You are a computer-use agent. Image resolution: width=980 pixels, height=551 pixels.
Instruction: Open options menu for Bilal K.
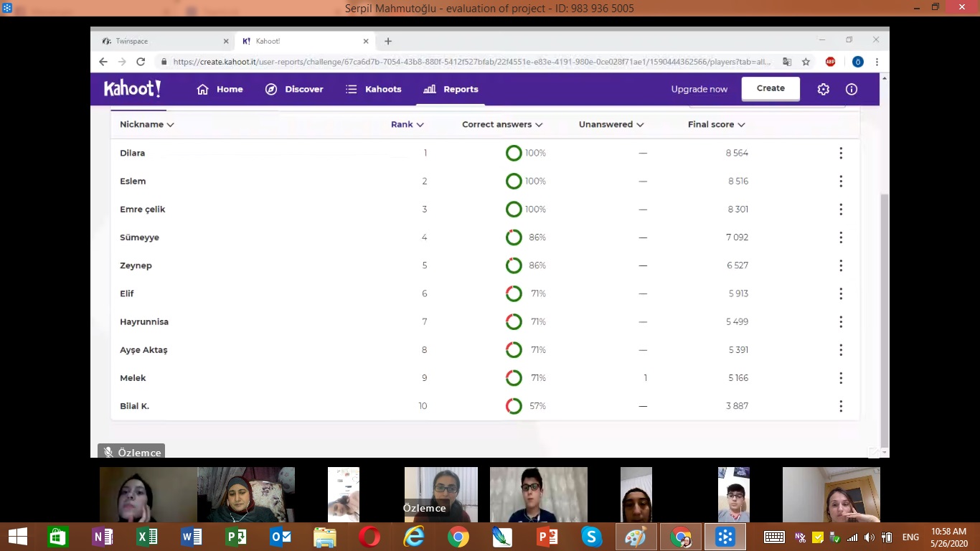coord(841,406)
